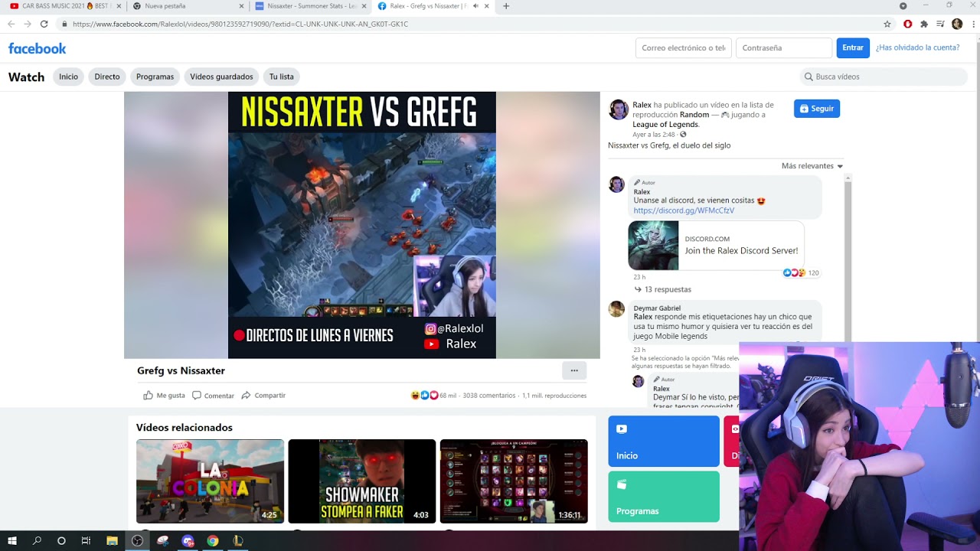This screenshot has width=980, height=551.
Task: Open the discord.gg/WFMcCfzV link
Action: point(684,210)
